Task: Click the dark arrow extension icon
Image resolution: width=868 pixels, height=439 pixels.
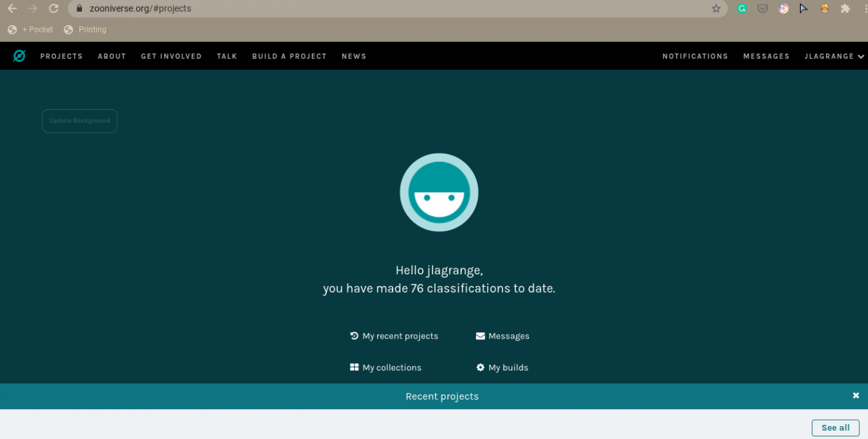Action: coord(804,9)
